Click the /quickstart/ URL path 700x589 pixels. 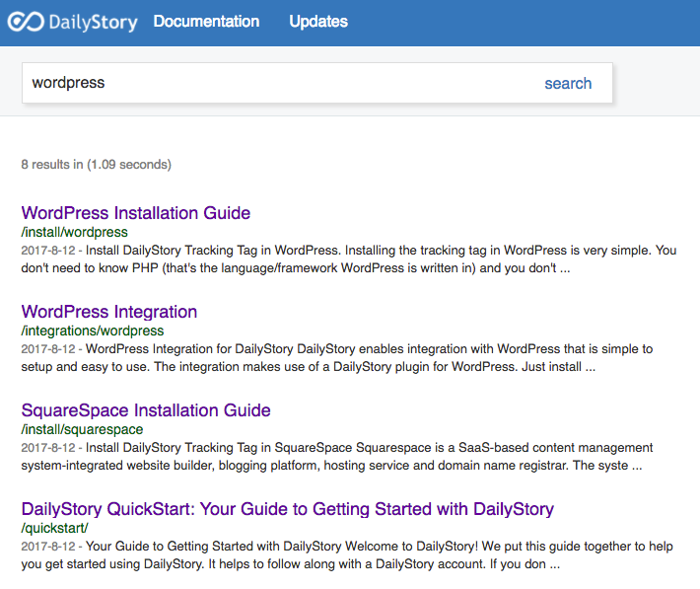[54, 528]
